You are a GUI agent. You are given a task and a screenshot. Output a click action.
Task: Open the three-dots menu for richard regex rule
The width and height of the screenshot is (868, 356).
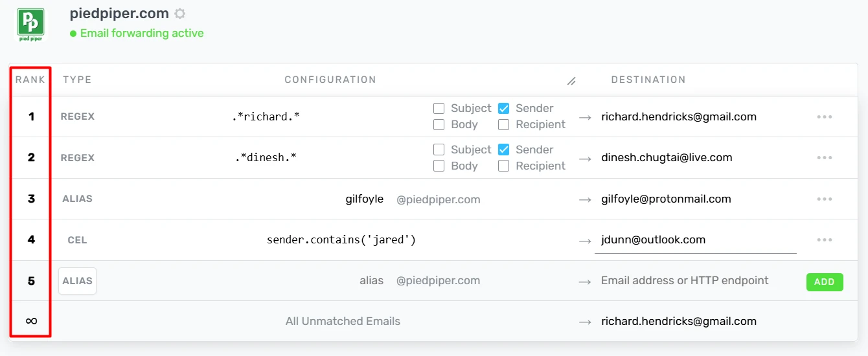[x=824, y=117]
